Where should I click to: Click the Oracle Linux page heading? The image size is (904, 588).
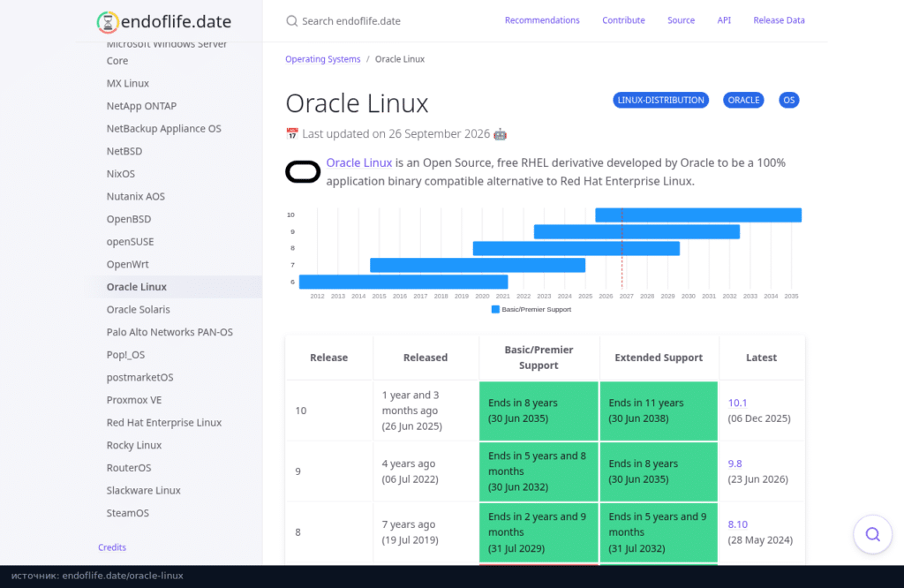point(357,104)
